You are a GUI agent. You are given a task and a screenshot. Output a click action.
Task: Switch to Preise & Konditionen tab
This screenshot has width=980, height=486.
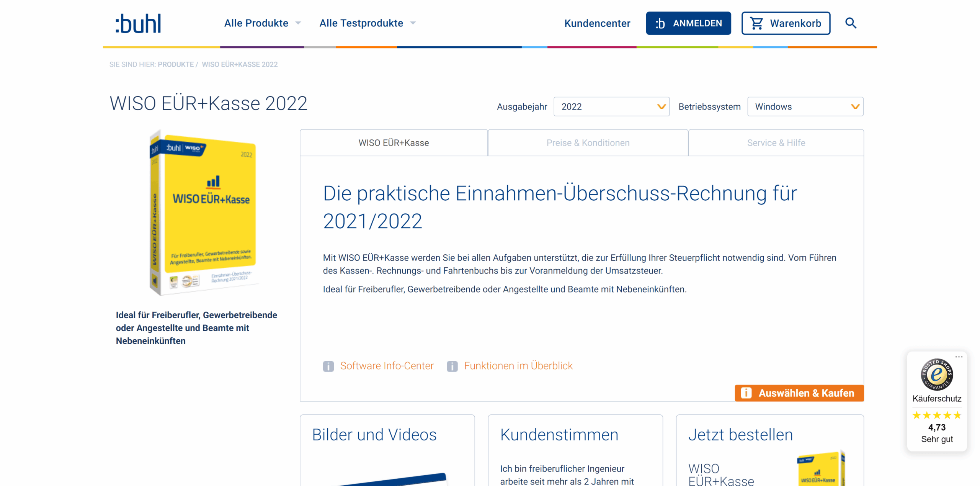(588, 143)
